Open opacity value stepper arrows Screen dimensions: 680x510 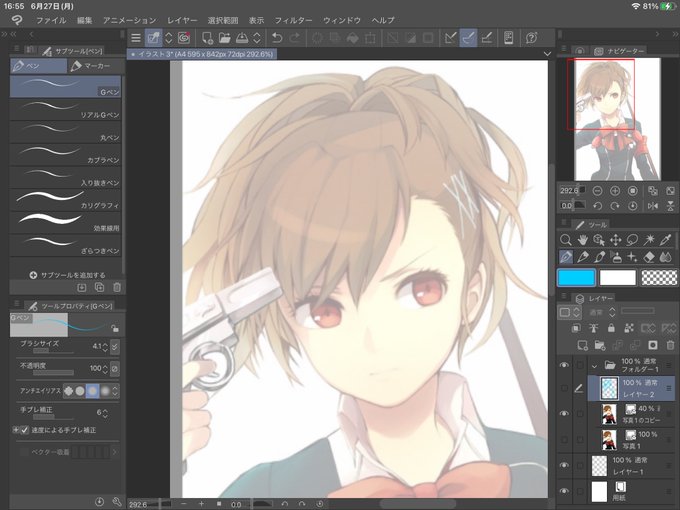(105, 369)
